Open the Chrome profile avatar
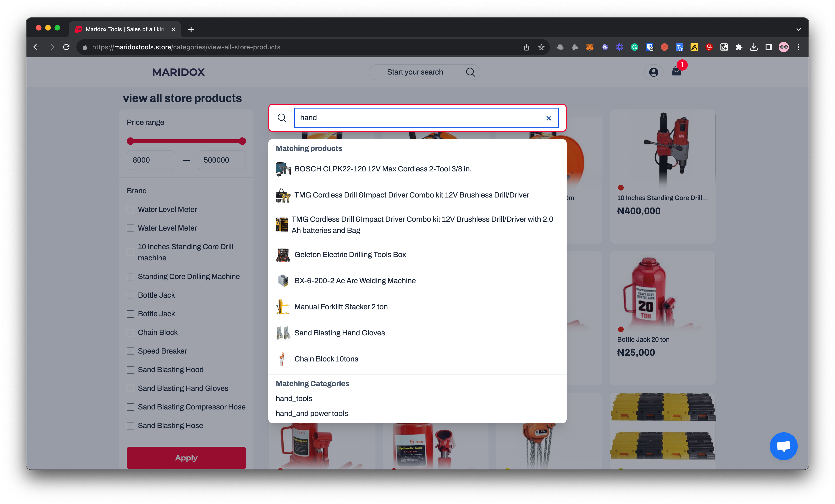Viewport: 835px width, 504px height. point(784,47)
